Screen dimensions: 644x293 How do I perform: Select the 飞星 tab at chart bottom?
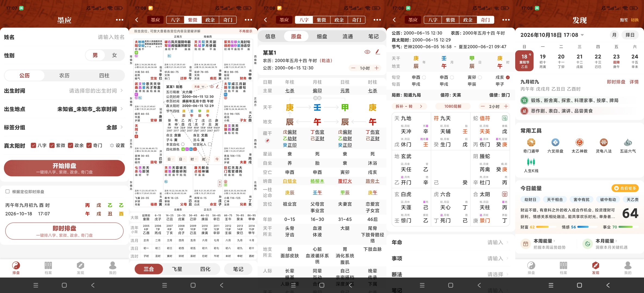(177, 269)
